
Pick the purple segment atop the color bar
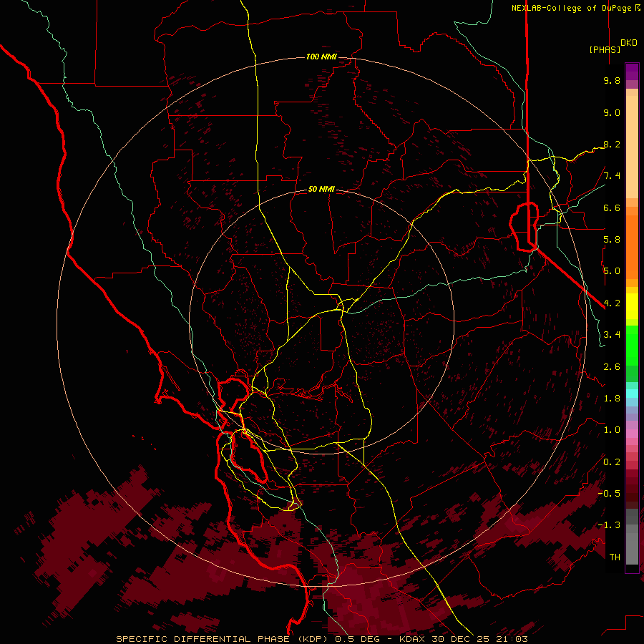point(632,72)
